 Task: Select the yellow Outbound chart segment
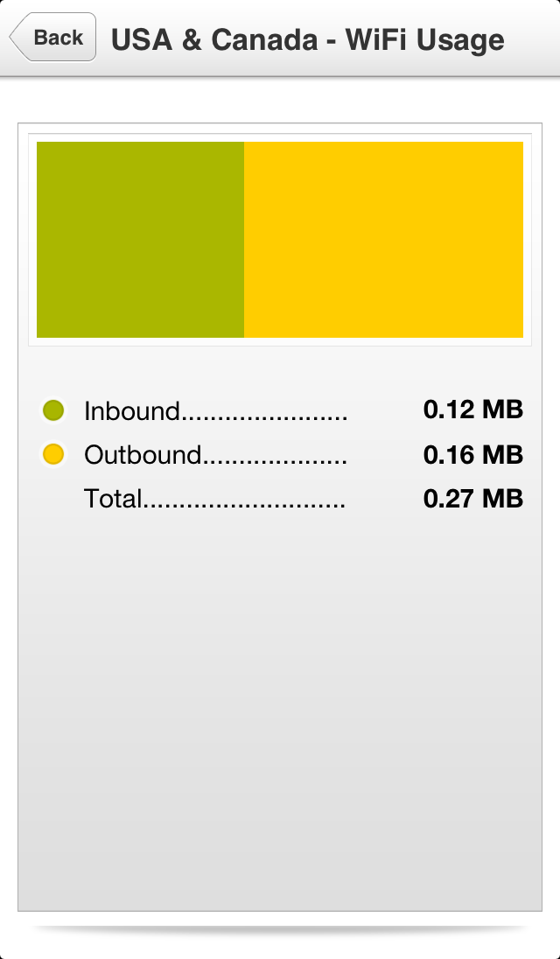tap(383, 240)
